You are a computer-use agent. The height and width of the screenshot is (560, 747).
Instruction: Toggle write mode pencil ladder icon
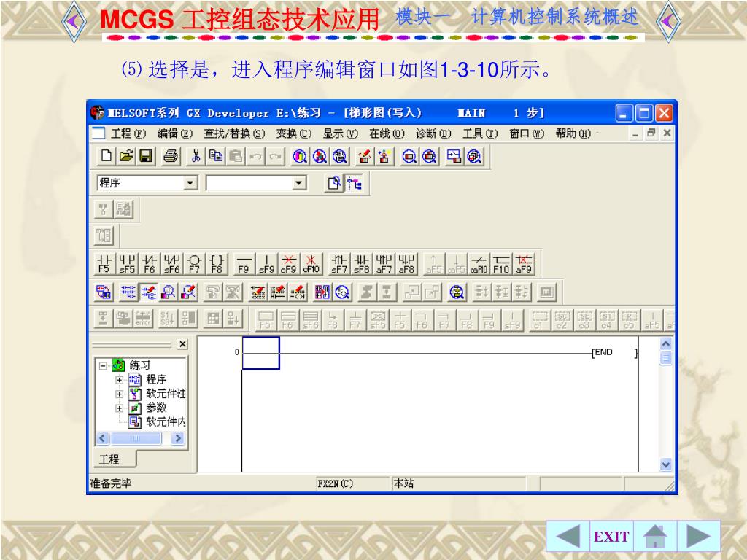(149, 292)
